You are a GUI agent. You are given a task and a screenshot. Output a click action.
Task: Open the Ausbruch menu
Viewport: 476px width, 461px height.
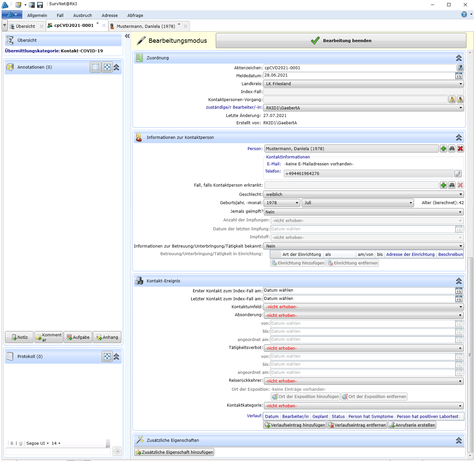point(83,16)
